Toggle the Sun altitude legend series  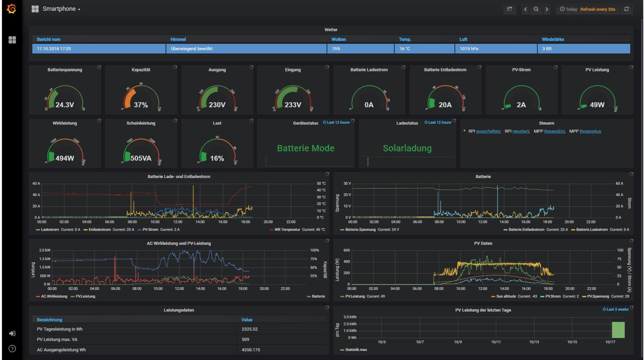pyautogui.click(x=506, y=296)
